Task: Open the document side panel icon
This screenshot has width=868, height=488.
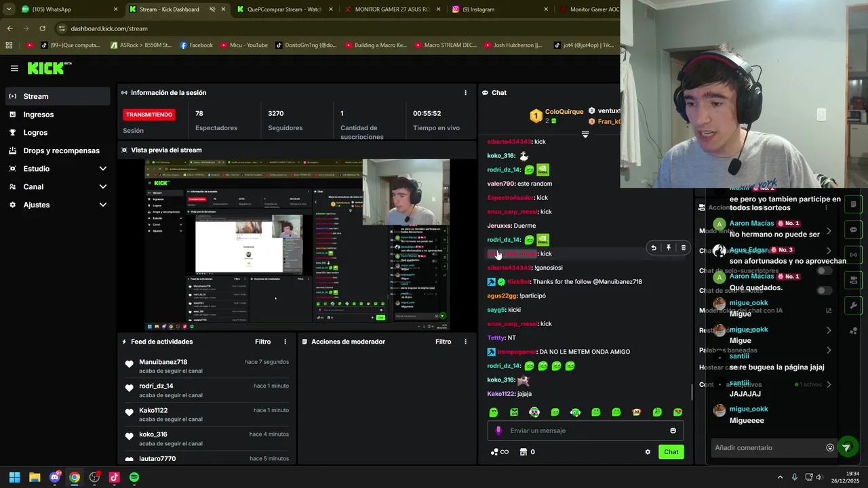Action: pyautogui.click(x=853, y=205)
